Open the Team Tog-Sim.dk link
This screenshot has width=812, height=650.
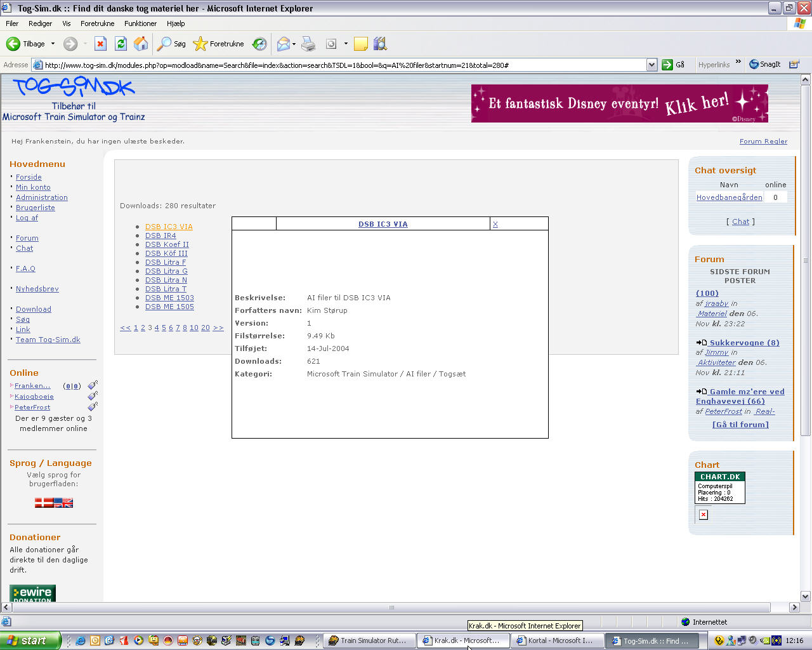[x=48, y=340]
